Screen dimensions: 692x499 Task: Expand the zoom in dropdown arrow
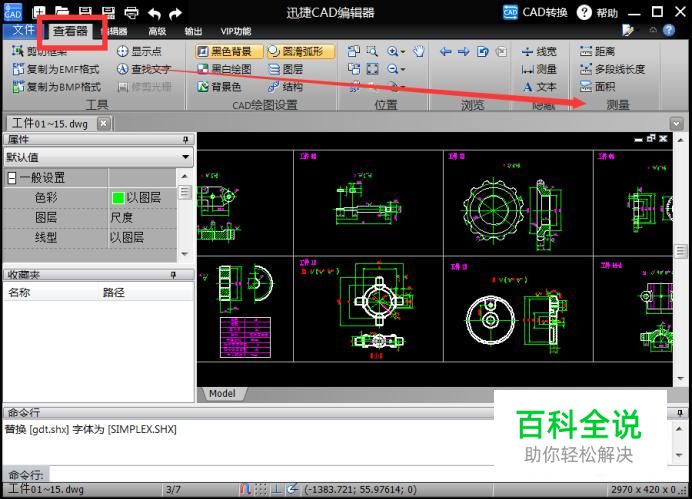pyautogui.click(x=402, y=52)
